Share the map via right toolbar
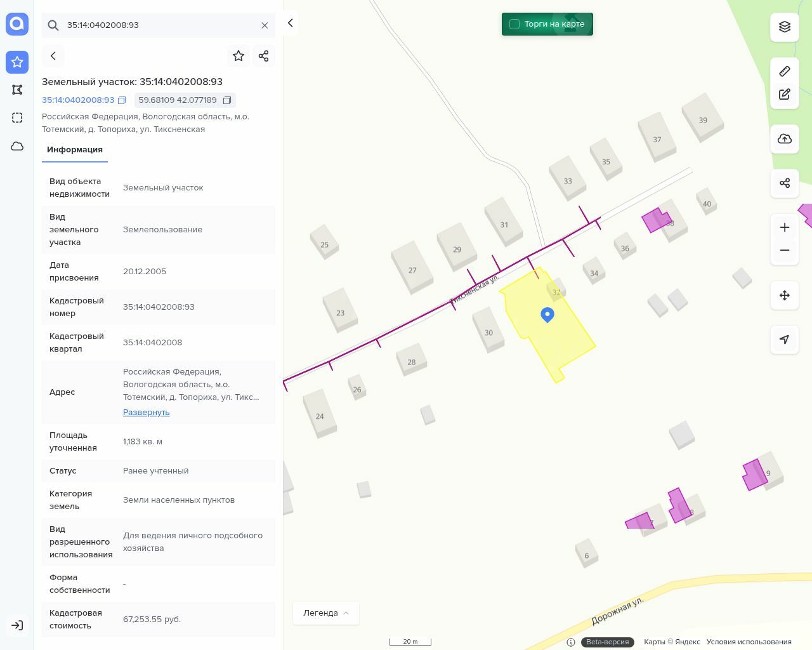 click(785, 183)
